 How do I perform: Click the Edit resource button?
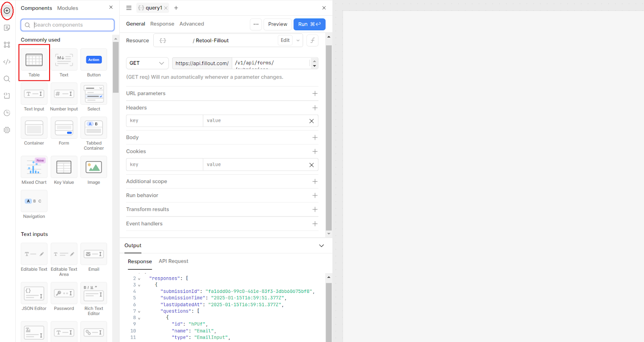[285, 40]
